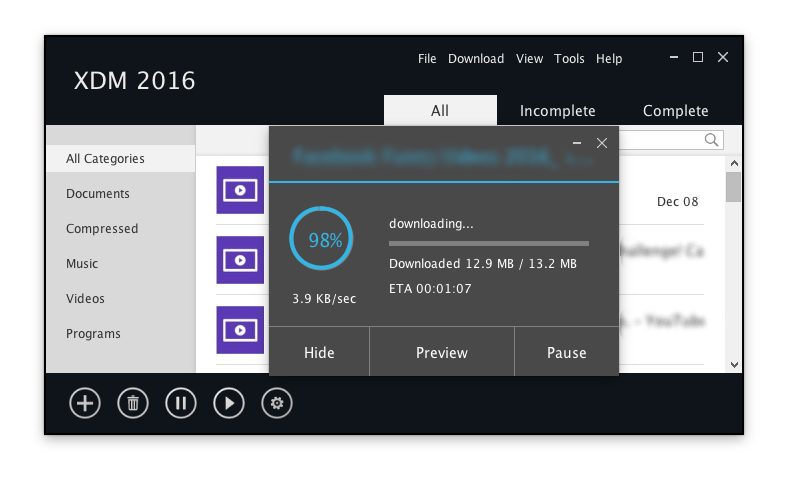Click the 98% circular progress indicator

pos(321,238)
